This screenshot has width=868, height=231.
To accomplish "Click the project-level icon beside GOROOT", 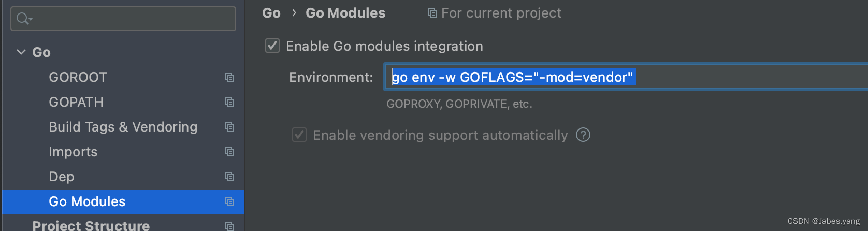I will point(229,77).
